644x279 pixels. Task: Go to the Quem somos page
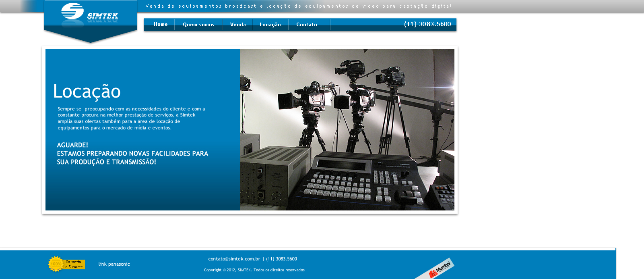[x=198, y=25]
